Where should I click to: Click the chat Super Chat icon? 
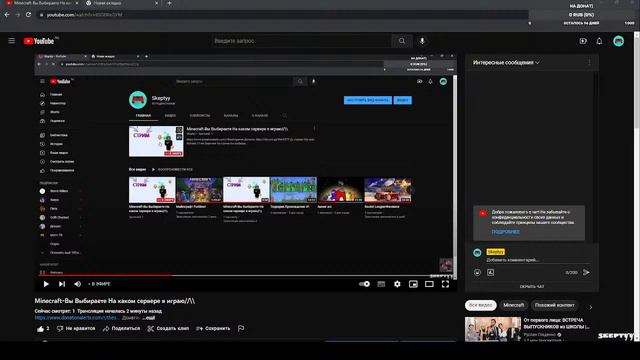pyautogui.click(x=491, y=272)
